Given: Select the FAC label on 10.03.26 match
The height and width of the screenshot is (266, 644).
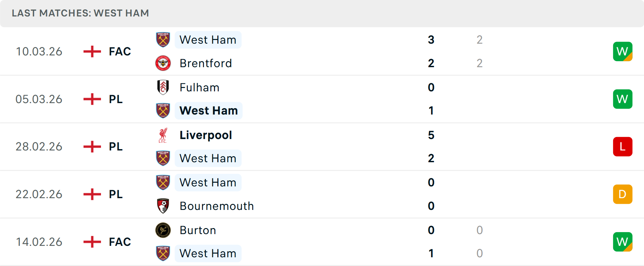Looking at the screenshot, I should [120, 51].
